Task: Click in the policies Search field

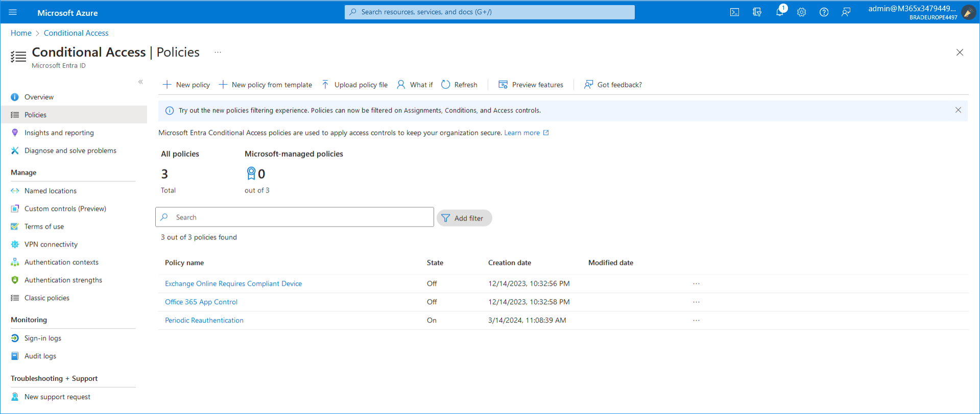Action: point(295,217)
